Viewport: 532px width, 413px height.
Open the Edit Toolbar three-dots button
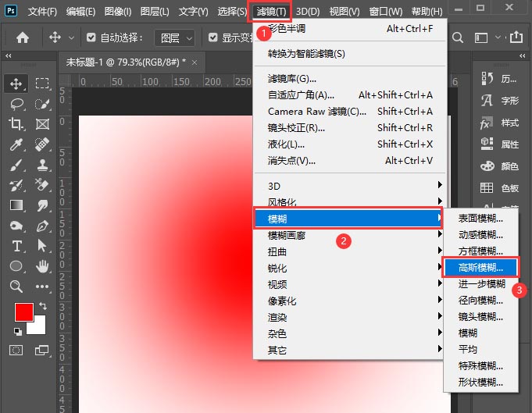point(42,287)
